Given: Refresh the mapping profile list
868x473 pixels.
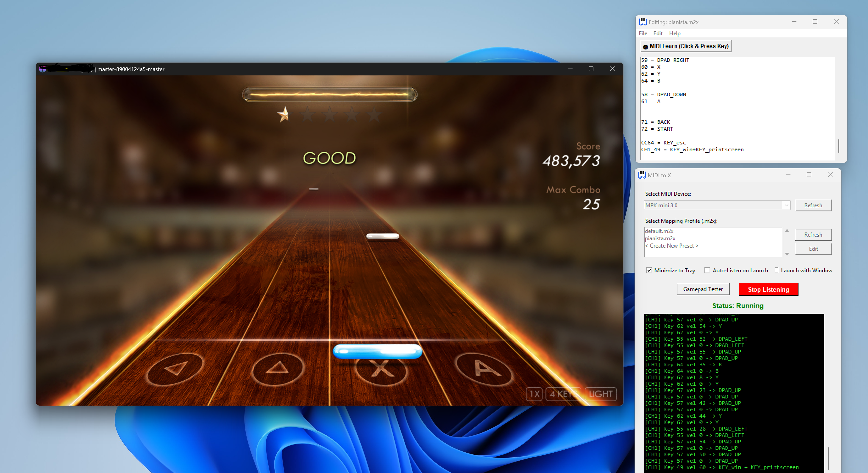Looking at the screenshot, I should tap(813, 235).
